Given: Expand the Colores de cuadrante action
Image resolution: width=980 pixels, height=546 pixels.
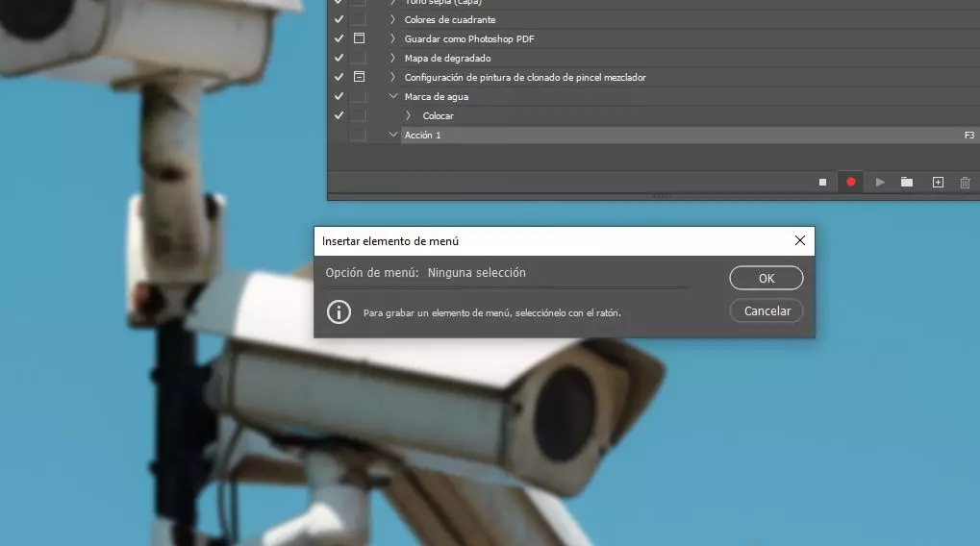Looking at the screenshot, I should (392, 19).
